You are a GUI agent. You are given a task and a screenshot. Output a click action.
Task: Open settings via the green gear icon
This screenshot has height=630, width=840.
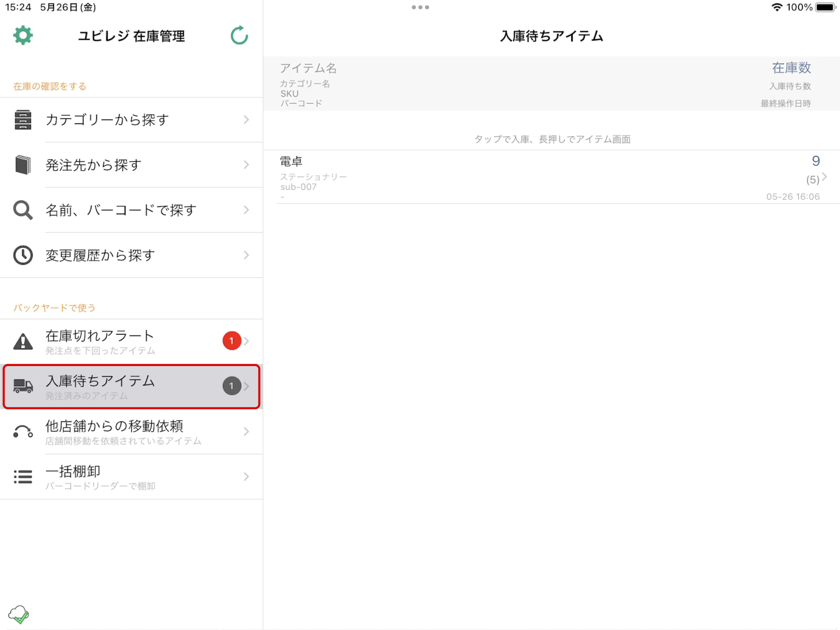(23, 35)
